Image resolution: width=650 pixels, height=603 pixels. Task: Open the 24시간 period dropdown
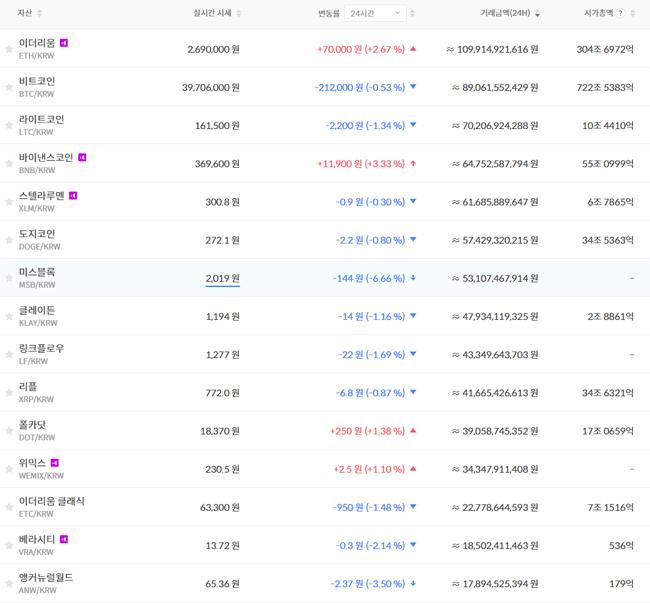[376, 13]
